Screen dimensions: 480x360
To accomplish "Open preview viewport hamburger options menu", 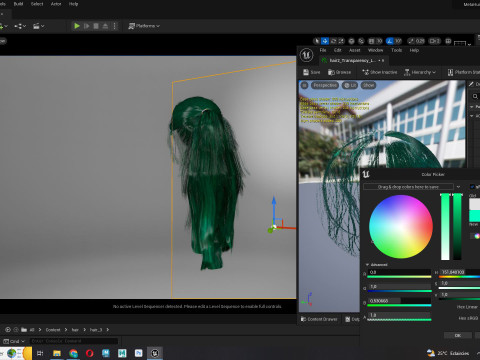I will [304, 85].
